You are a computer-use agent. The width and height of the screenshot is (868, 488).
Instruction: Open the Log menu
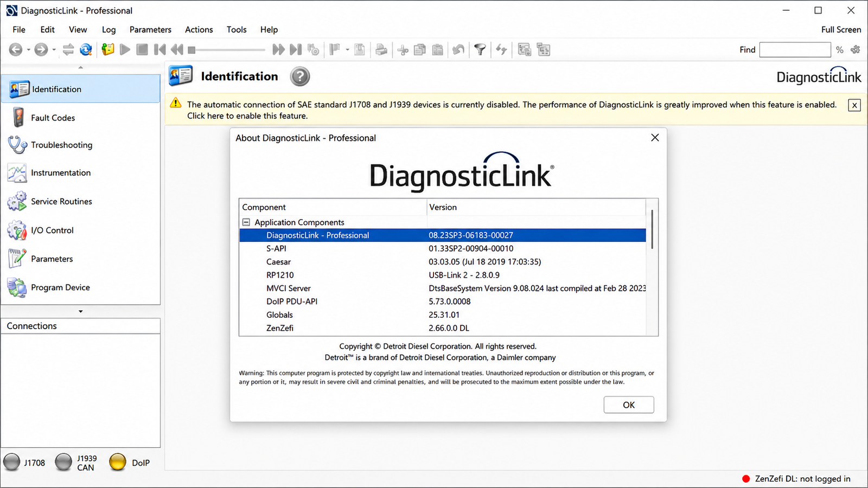pyautogui.click(x=108, y=30)
